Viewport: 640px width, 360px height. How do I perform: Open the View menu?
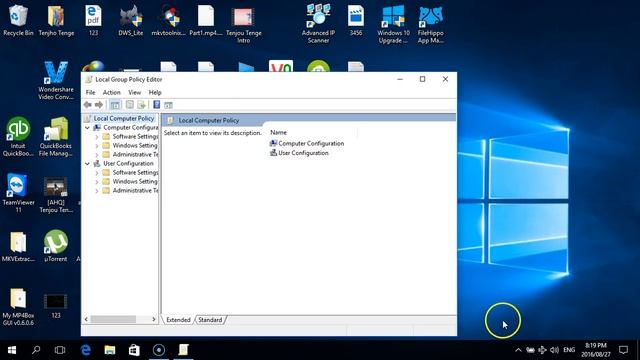134,92
